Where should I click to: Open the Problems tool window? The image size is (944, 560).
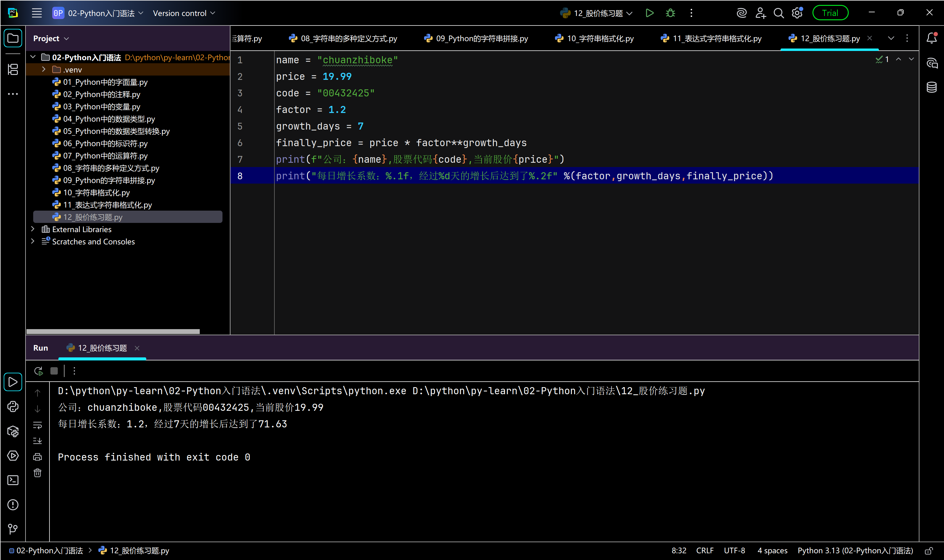point(13,504)
